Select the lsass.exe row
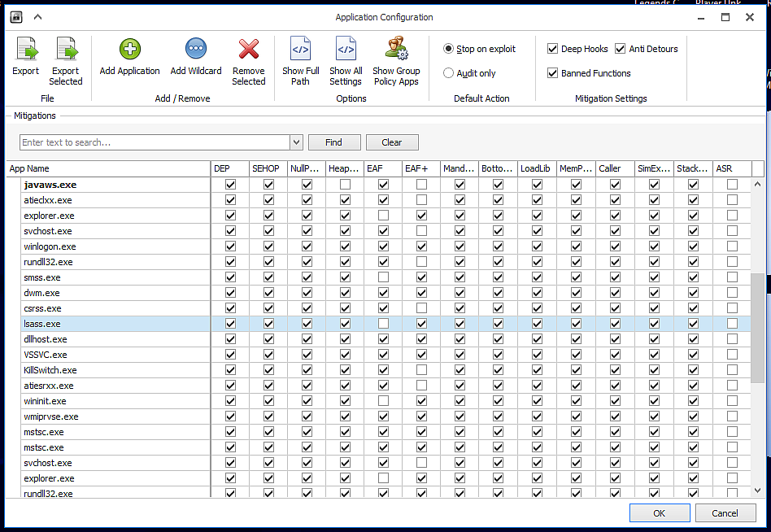The image size is (771, 532). pos(42,324)
